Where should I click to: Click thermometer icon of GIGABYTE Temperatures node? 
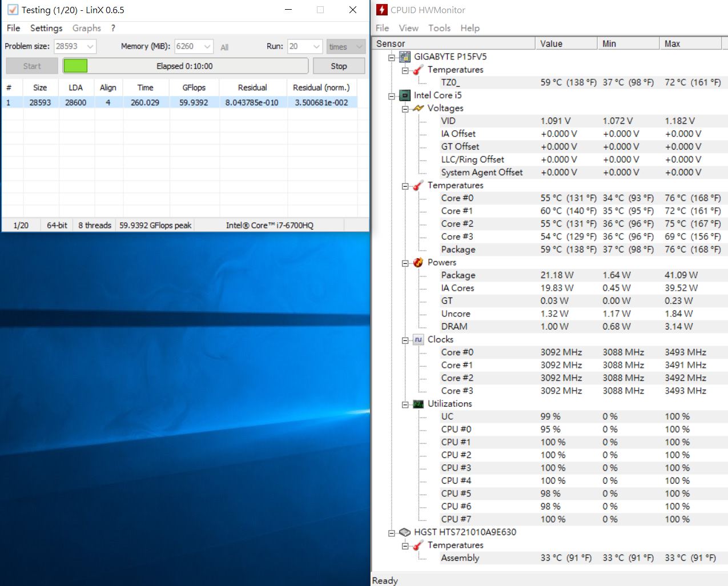tap(419, 70)
